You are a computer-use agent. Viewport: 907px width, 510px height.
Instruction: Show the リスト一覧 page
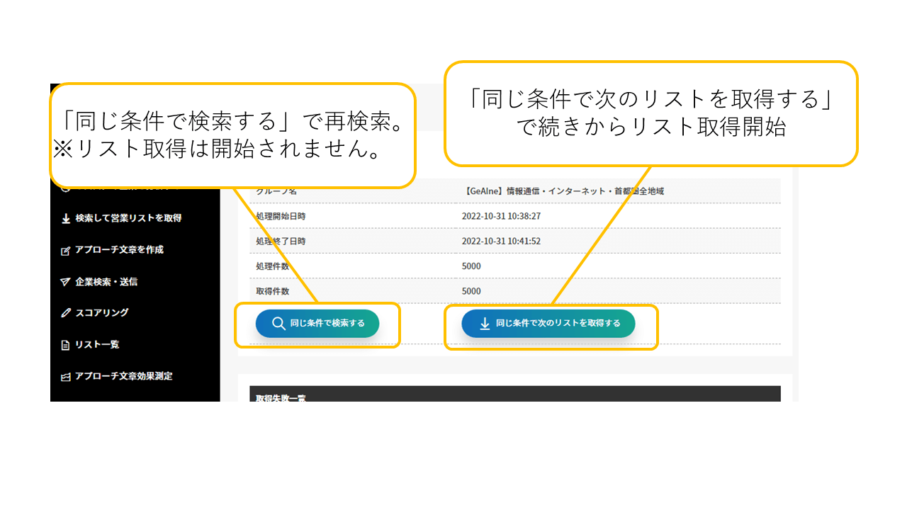click(97, 345)
